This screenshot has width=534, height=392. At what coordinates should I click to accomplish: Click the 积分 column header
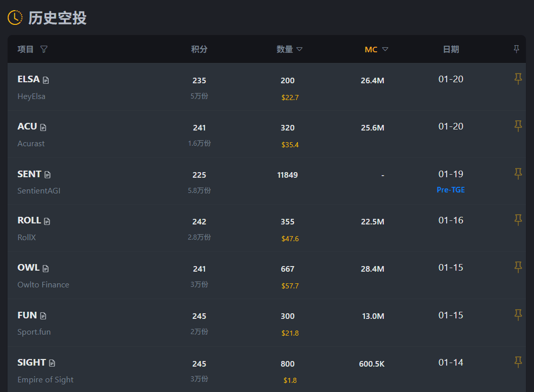(x=199, y=49)
